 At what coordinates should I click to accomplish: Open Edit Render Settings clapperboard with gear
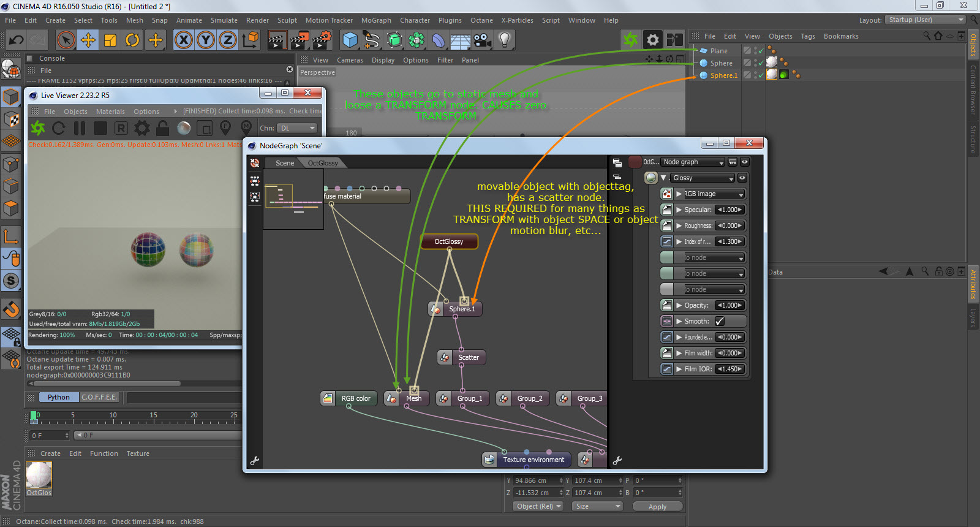pos(322,40)
